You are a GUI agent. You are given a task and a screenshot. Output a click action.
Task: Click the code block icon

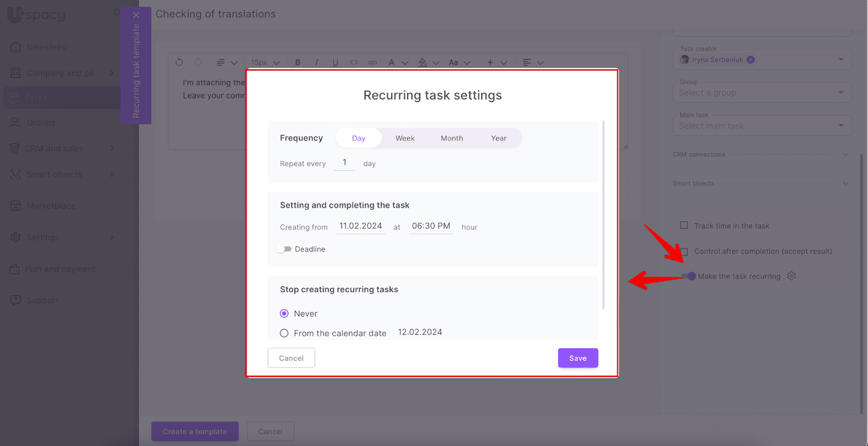(x=354, y=62)
